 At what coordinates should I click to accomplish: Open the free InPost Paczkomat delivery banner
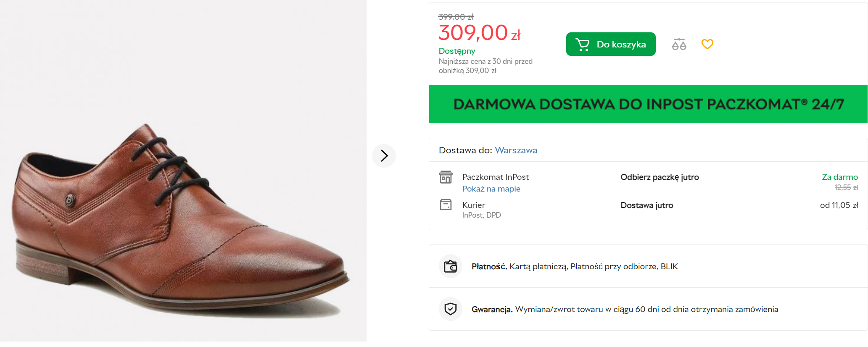648,104
